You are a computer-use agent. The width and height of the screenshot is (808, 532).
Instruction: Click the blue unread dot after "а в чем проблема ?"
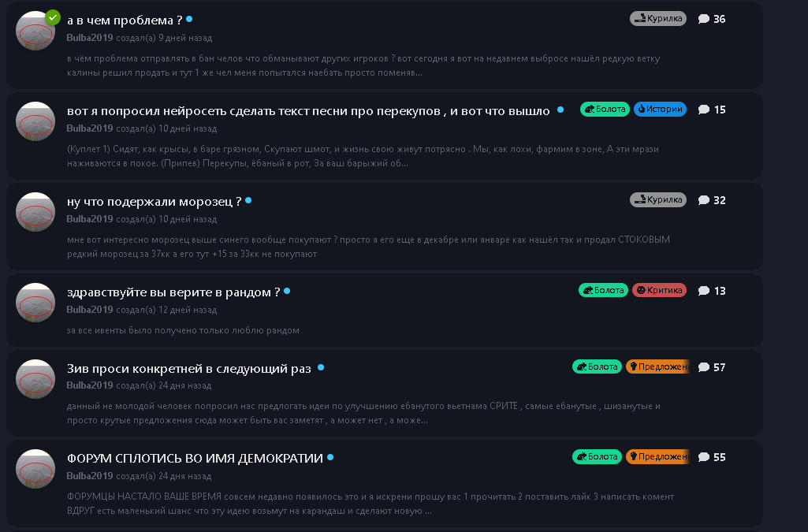coord(189,19)
